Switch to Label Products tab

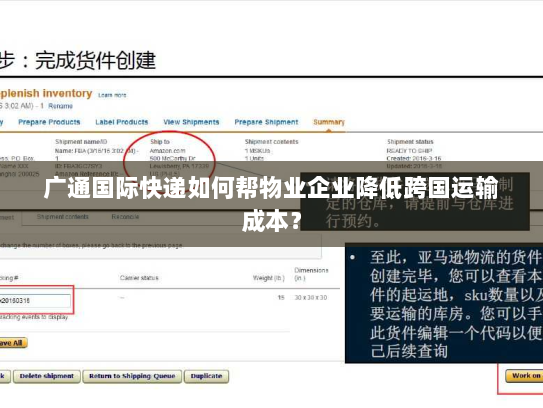click(122, 122)
